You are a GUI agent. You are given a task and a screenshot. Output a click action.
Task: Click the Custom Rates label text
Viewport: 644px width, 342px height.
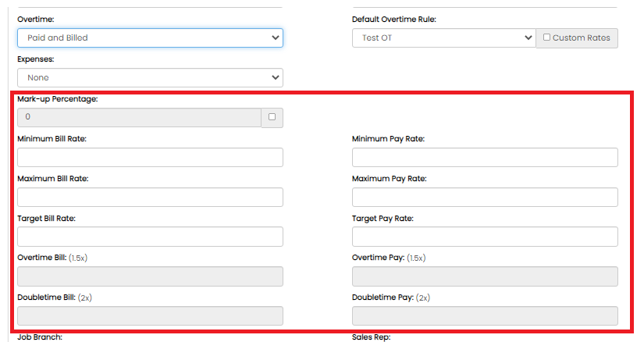tap(581, 37)
